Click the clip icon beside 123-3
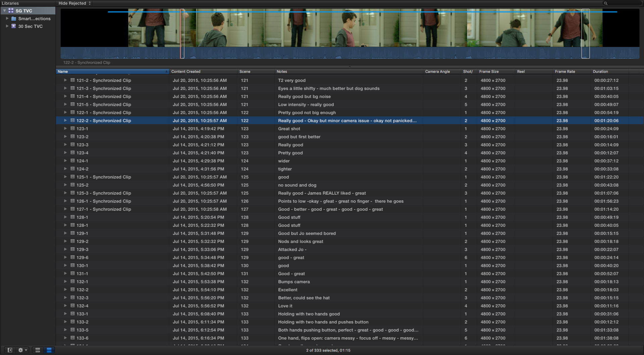The height and width of the screenshot is (355, 644). [72, 145]
